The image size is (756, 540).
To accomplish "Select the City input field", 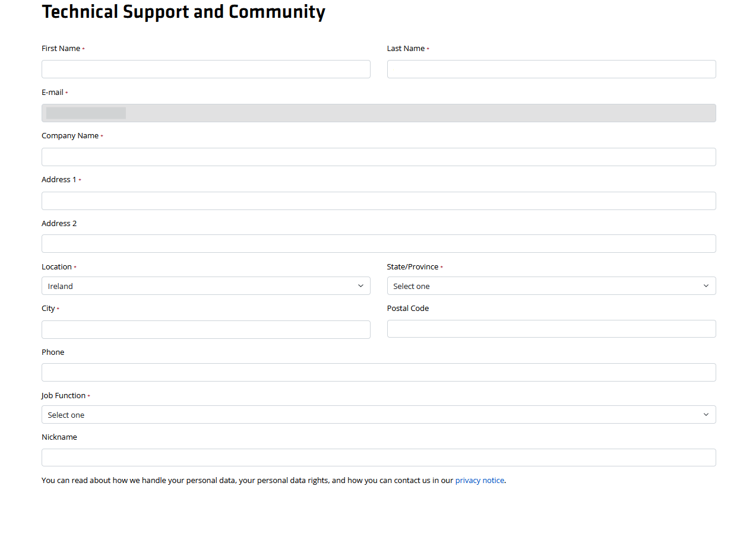I will pos(205,329).
